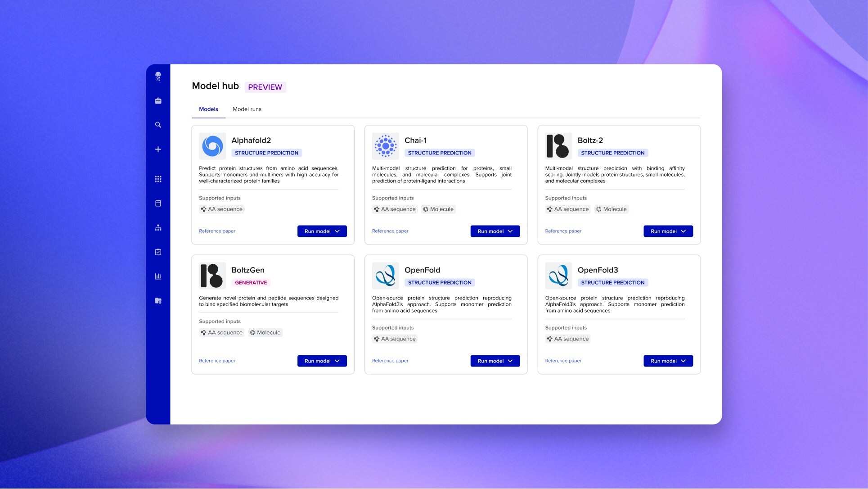Click the STRUCTURE PREDICTION tag on Boltz-2
Screen dimensions: 868x489
(613, 153)
